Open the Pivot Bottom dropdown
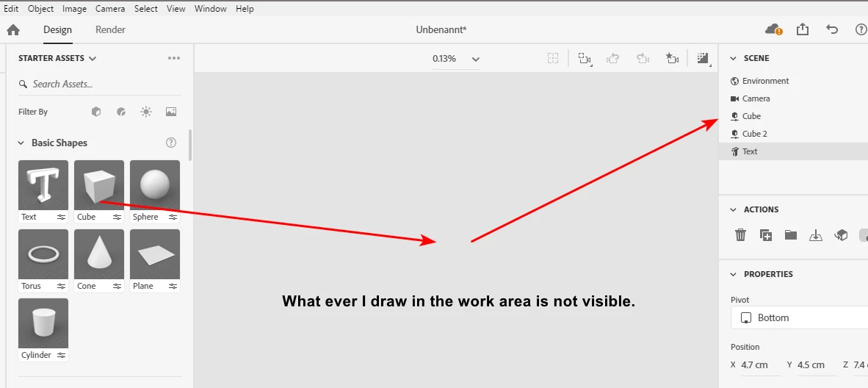Image resolution: width=868 pixels, height=388 pixels. click(x=800, y=317)
